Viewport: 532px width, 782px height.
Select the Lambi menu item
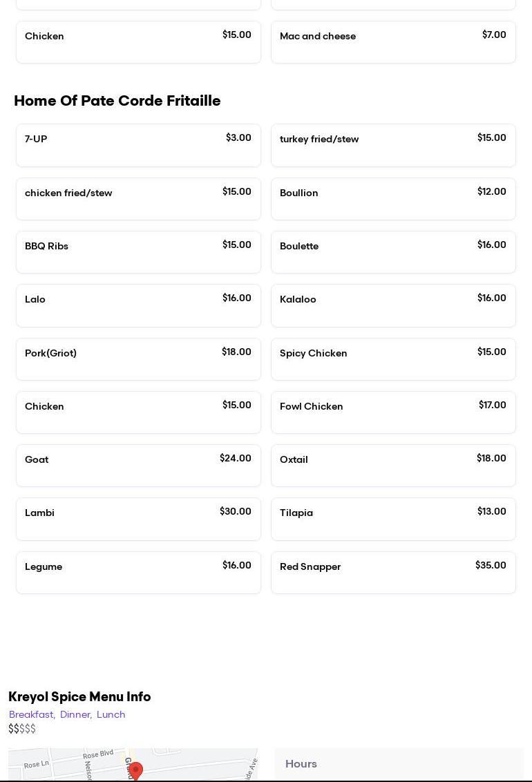click(x=138, y=519)
